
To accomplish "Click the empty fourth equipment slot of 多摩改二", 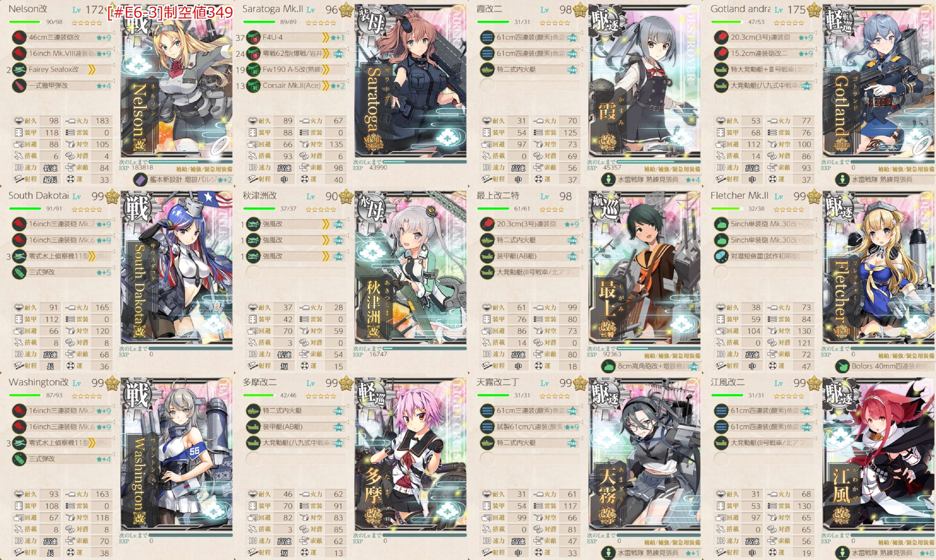I will point(295,459).
